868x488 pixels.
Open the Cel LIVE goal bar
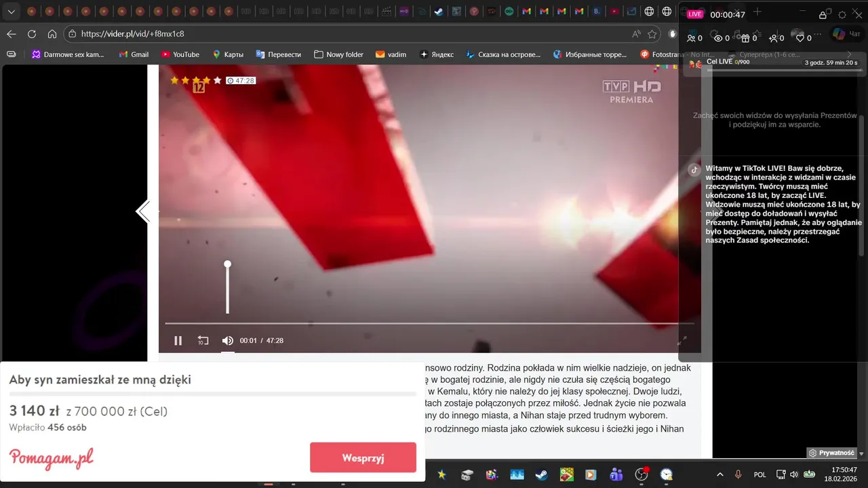pyautogui.click(x=773, y=64)
